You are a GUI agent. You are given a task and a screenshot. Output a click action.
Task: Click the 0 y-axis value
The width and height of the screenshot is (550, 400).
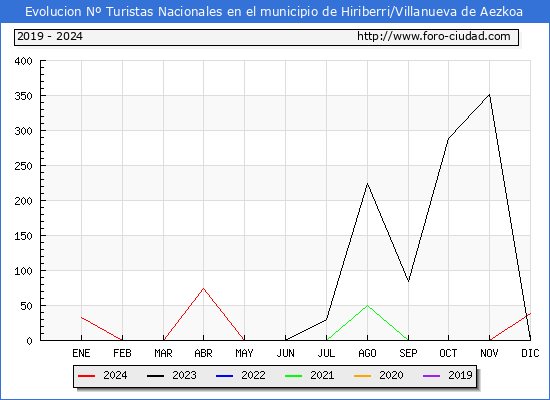pyautogui.click(x=29, y=341)
